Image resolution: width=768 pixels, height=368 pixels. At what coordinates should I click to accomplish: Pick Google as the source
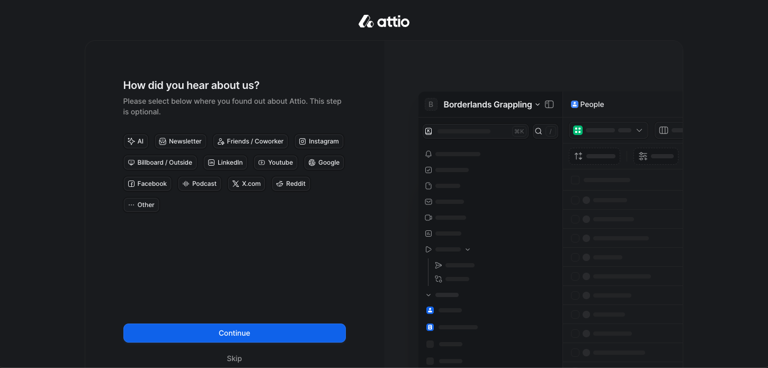coord(324,163)
